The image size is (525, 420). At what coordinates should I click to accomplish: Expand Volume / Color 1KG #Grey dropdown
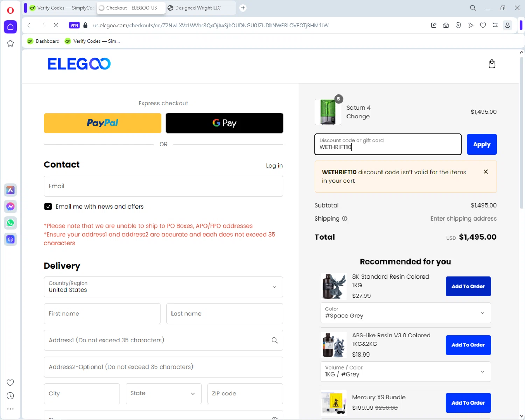(x=406, y=371)
